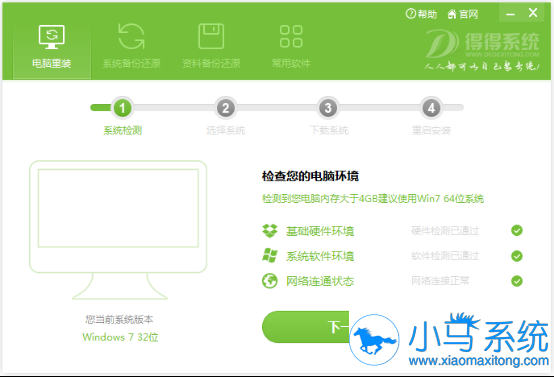Click the 硬件检测已通过 green checkmark
Viewport: 554px width, 377px height.
(517, 231)
